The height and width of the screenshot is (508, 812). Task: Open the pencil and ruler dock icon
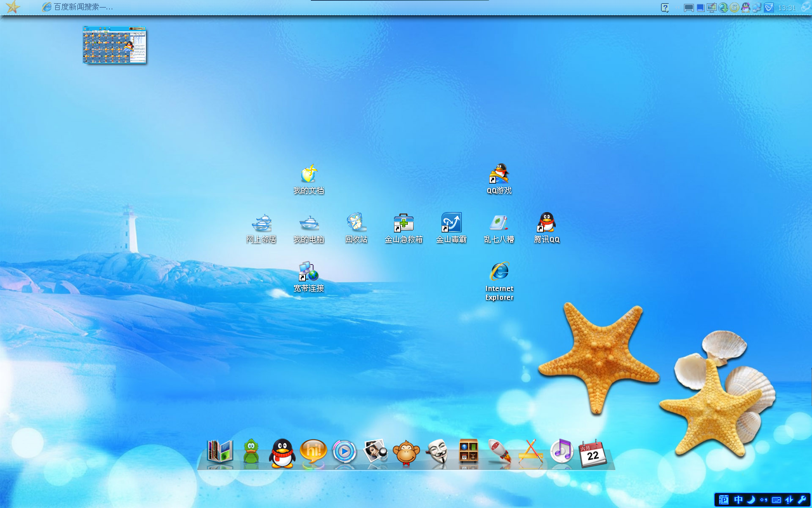[x=530, y=451]
